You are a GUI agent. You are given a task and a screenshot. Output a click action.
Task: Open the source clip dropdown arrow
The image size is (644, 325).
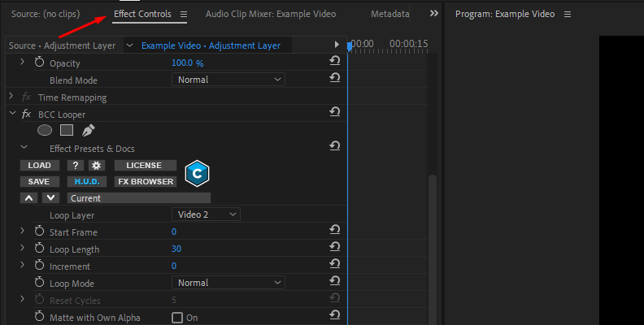tap(130, 45)
